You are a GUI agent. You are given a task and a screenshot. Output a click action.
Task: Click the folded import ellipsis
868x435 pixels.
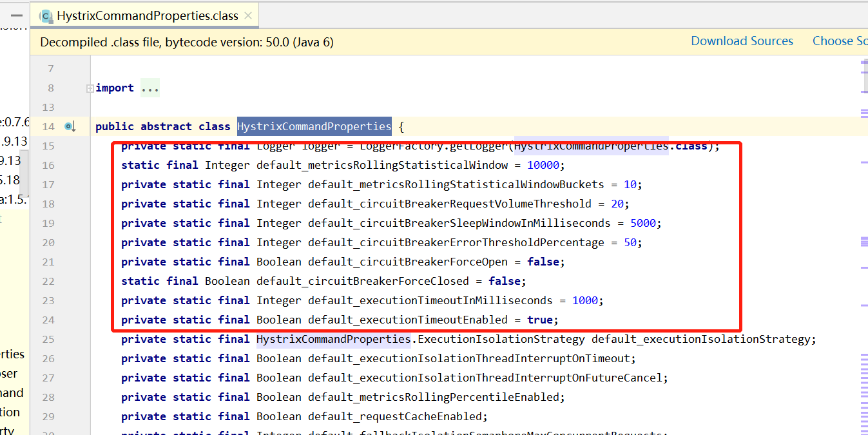149,88
